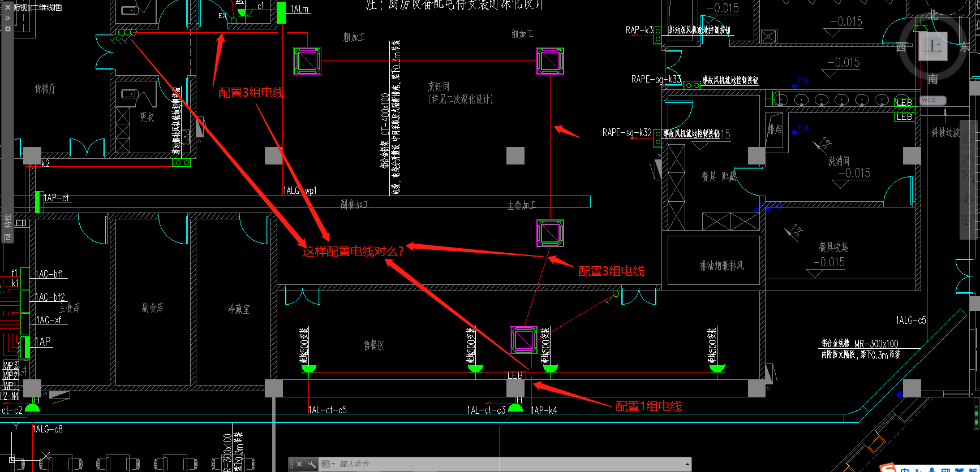Select the Orbit tool in navigation bar

point(968,200)
